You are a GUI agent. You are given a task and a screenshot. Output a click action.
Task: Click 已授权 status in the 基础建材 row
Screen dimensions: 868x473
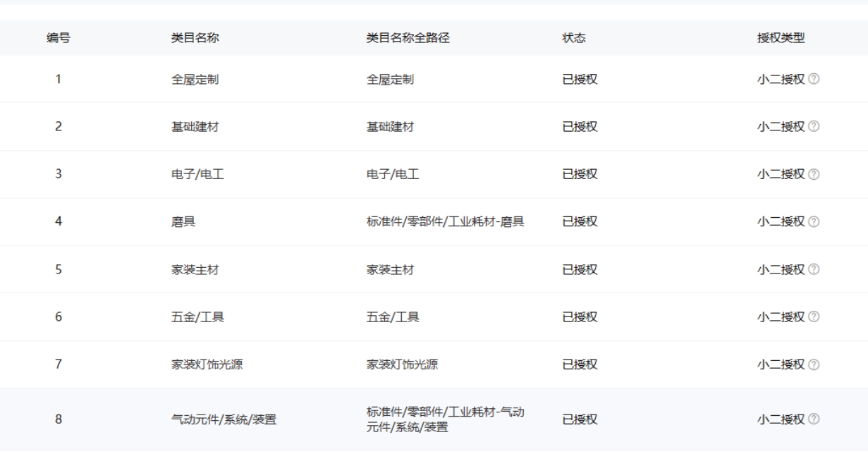click(580, 127)
